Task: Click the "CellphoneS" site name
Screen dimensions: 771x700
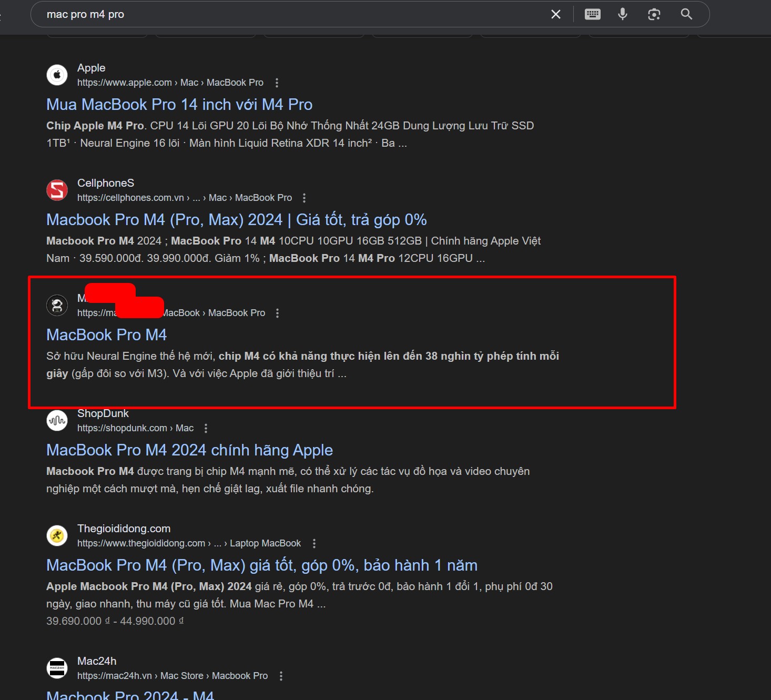Action: pos(106,183)
